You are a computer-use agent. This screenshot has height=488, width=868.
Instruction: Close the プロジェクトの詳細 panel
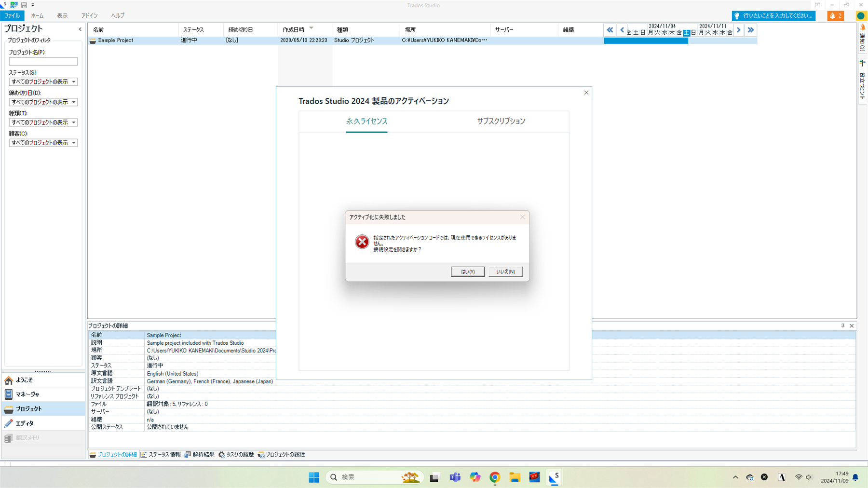click(852, 326)
